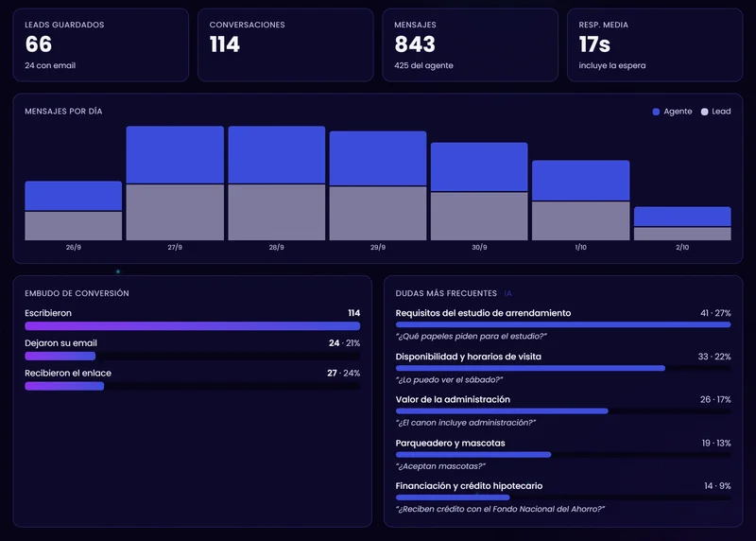The width and height of the screenshot is (756, 541).
Task: Click the '27 · 24%' funnel value
Action: (x=343, y=373)
